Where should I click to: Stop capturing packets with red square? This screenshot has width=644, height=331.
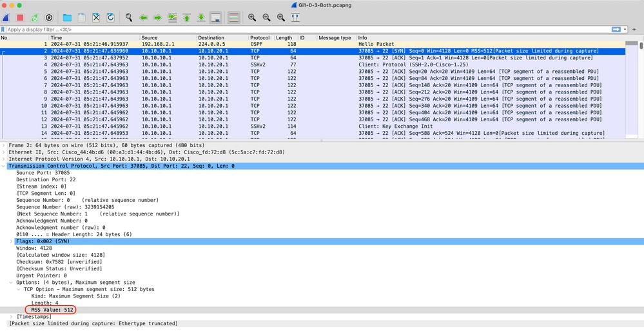(20, 17)
